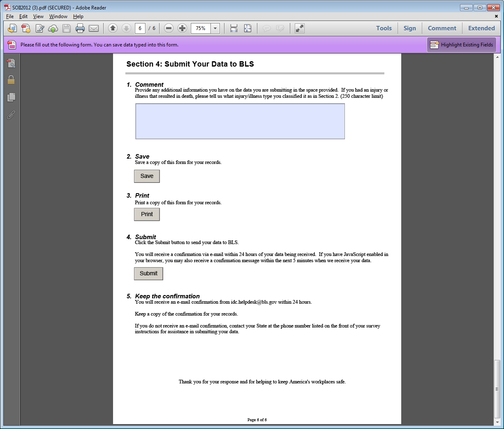
Task: Go to previous page with up arrow
Action: click(x=113, y=28)
